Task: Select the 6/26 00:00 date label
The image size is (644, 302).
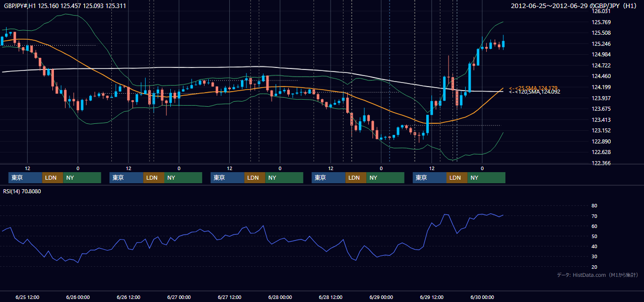Action: click(78, 297)
